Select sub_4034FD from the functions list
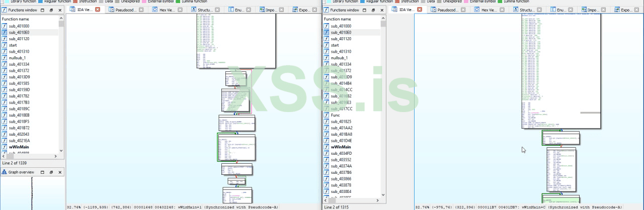This screenshot has width=644, height=210. [341, 153]
